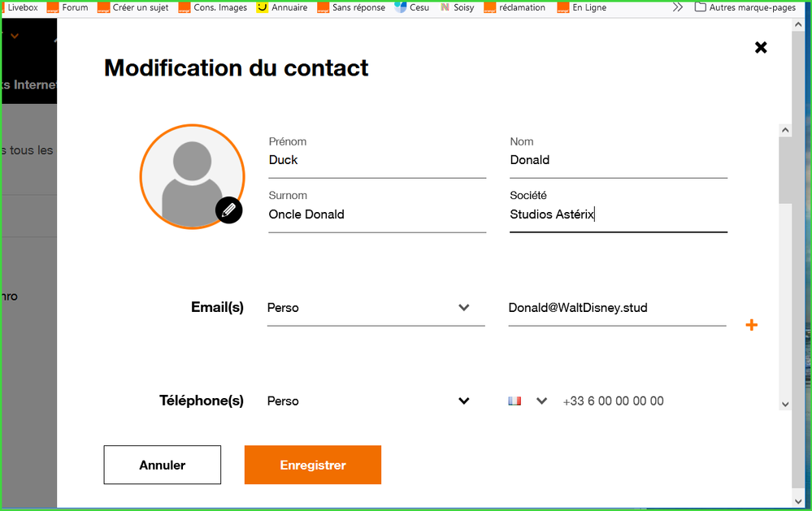Open the Annuaire bookmark

pos(282,7)
